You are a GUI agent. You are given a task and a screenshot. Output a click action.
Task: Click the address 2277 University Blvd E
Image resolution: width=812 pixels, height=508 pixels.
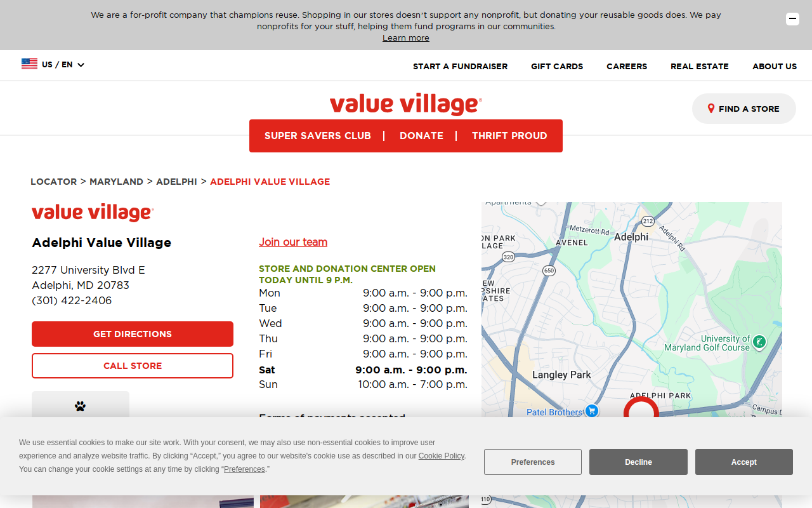tap(88, 270)
